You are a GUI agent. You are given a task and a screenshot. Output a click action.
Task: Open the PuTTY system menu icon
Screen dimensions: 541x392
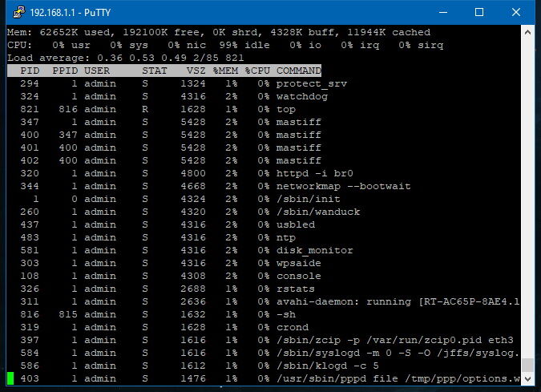pos(18,12)
